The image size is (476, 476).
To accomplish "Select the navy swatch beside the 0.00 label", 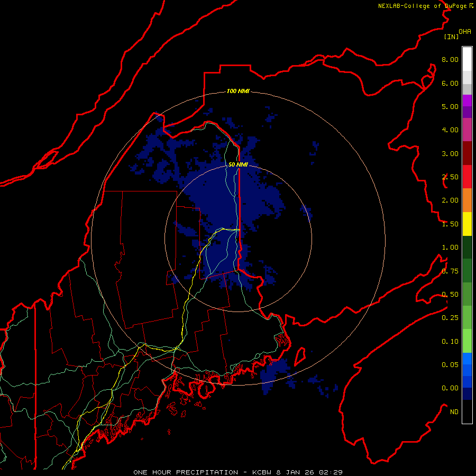I will (x=467, y=393).
